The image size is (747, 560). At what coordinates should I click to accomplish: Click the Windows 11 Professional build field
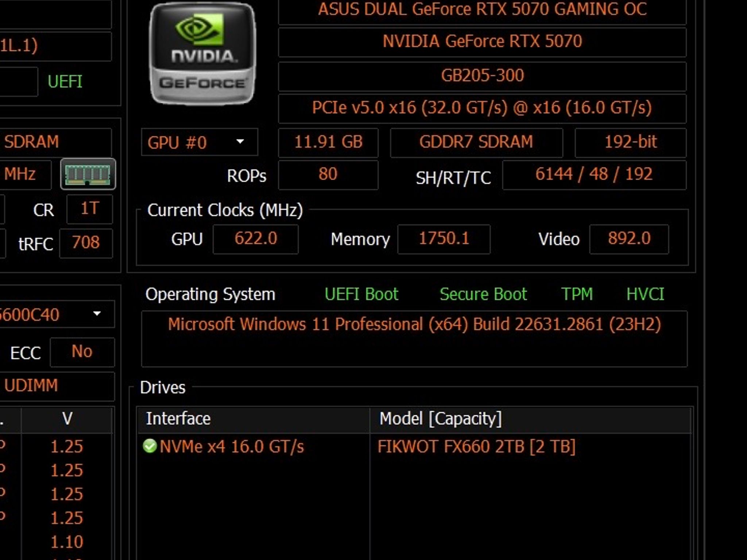(x=414, y=339)
